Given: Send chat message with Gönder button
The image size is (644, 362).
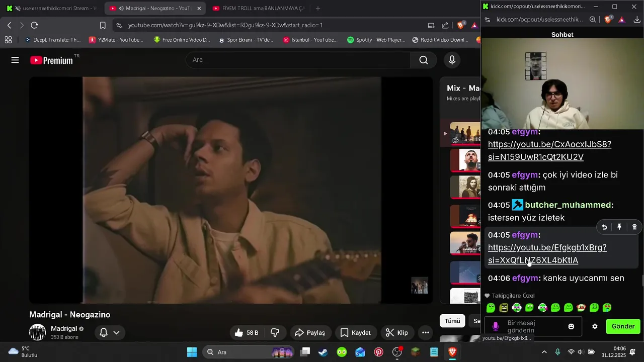Looking at the screenshot, I should coord(623,326).
